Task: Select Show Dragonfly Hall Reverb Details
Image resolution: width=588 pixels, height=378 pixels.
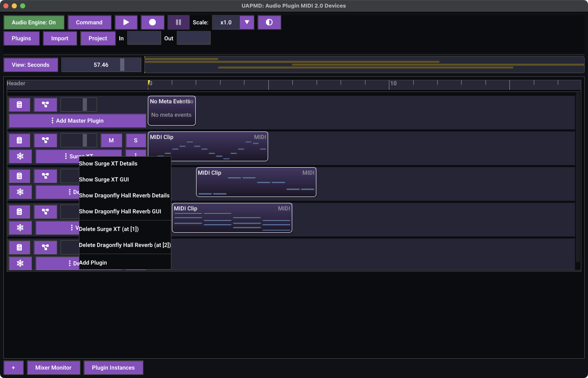Action: click(125, 195)
